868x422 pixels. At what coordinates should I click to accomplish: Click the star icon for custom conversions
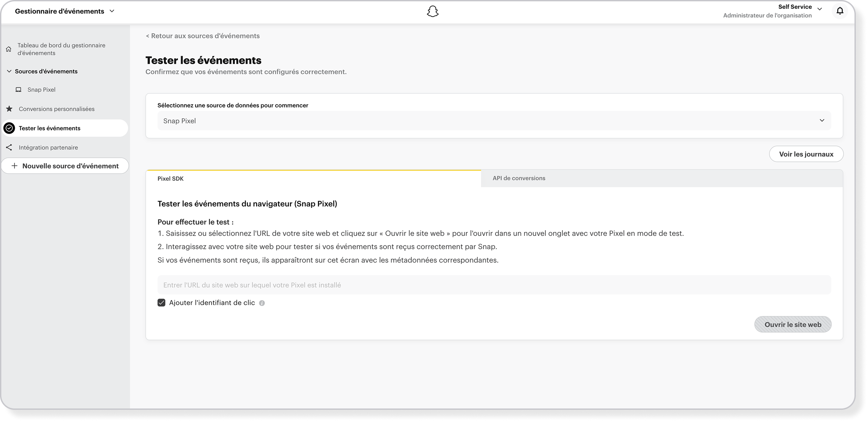[10, 109]
